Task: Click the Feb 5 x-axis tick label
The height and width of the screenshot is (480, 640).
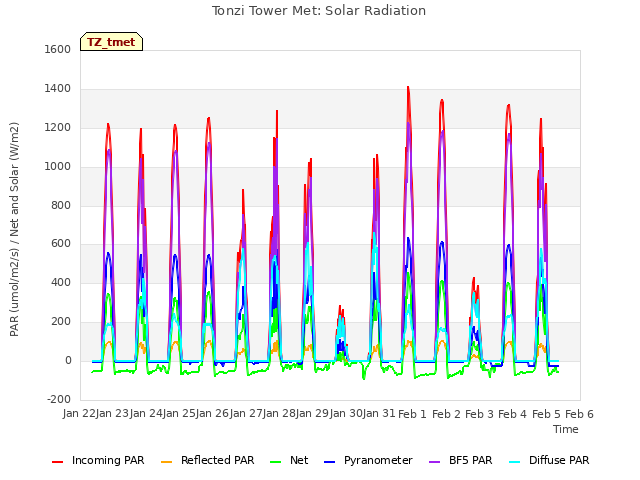Action: tap(546, 414)
